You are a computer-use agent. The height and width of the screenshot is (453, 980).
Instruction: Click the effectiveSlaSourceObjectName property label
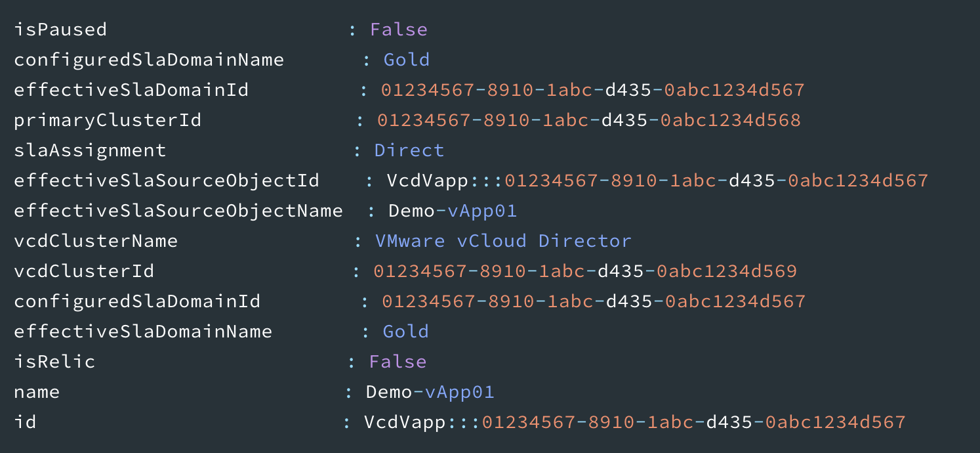pyautogui.click(x=178, y=211)
